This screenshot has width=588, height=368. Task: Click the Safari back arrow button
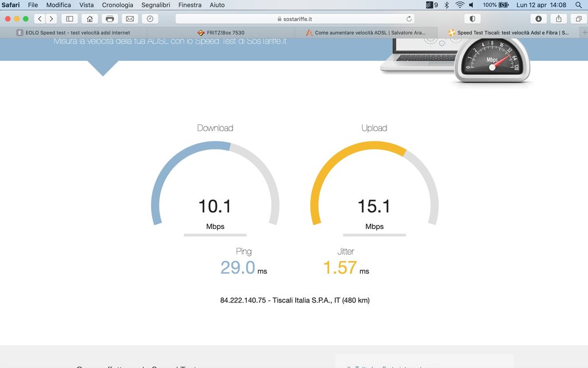pyautogui.click(x=40, y=19)
